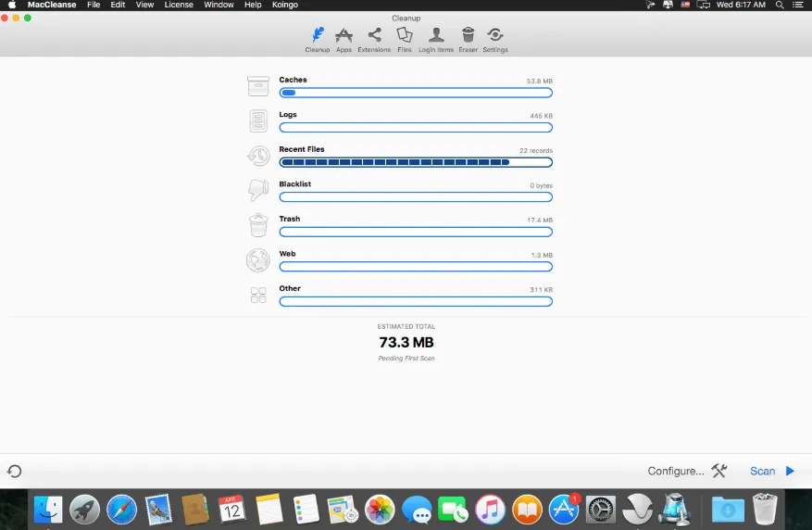Open Notification Center list icon

pos(798,5)
